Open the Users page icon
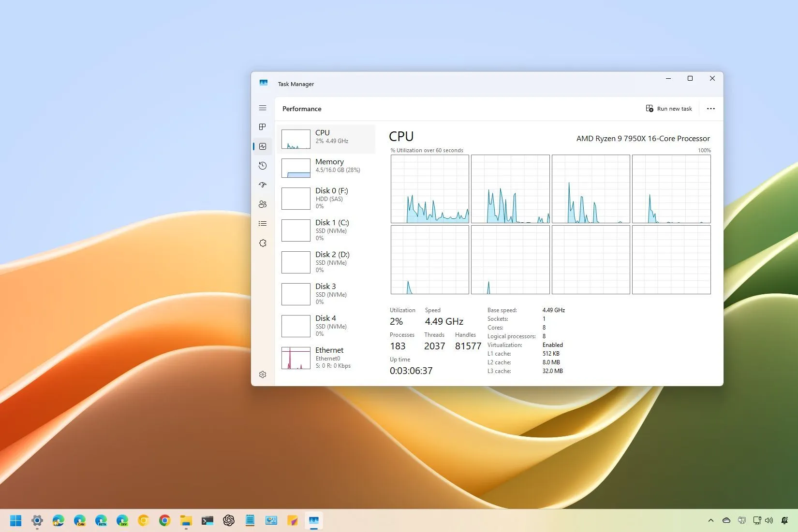798x532 pixels. [263, 204]
